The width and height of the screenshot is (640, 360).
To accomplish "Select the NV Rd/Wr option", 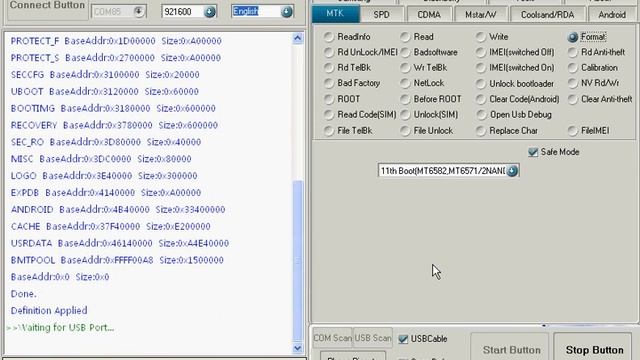I will [573, 83].
